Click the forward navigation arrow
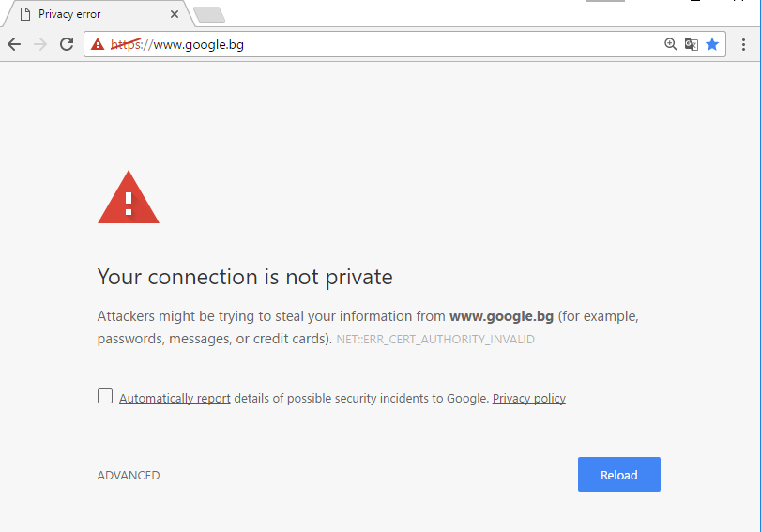Image resolution: width=761 pixels, height=532 pixels. point(40,45)
